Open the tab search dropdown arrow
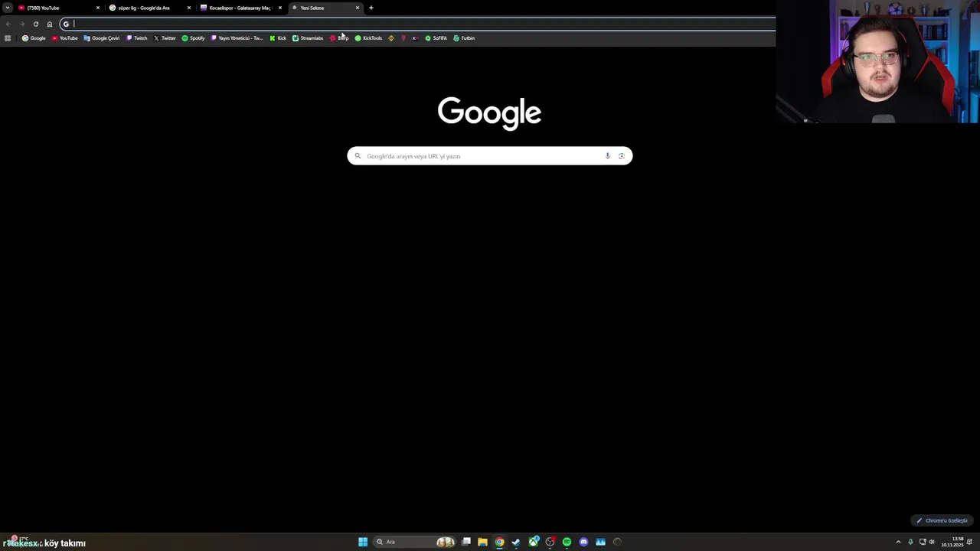The height and width of the screenshot is (551, 980). [x=8, y=8]
